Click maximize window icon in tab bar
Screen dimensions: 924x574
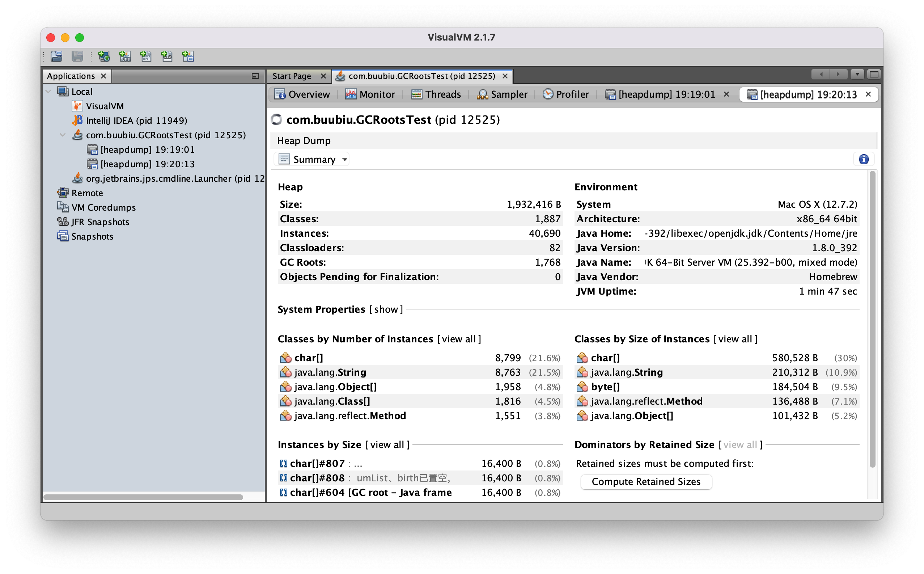point(874,75)
